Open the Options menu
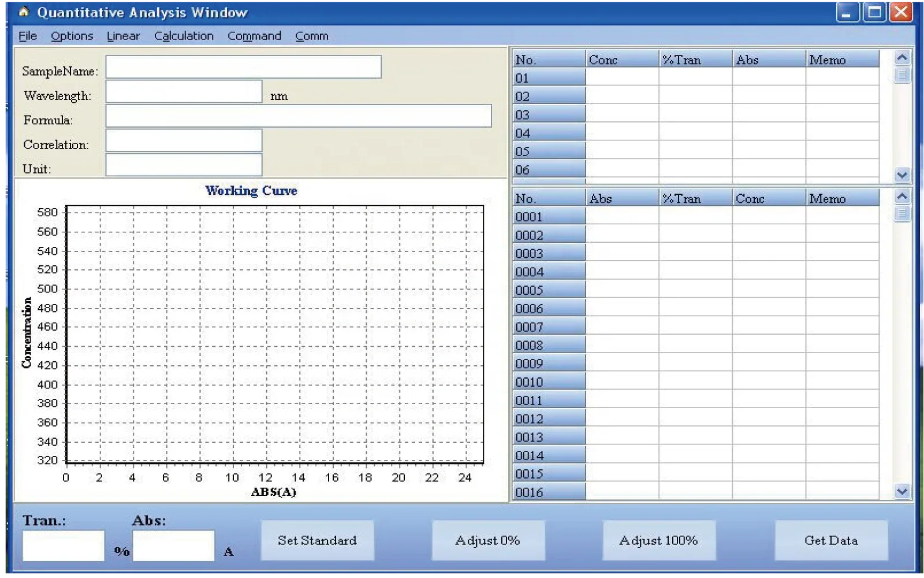 (72, 36)
